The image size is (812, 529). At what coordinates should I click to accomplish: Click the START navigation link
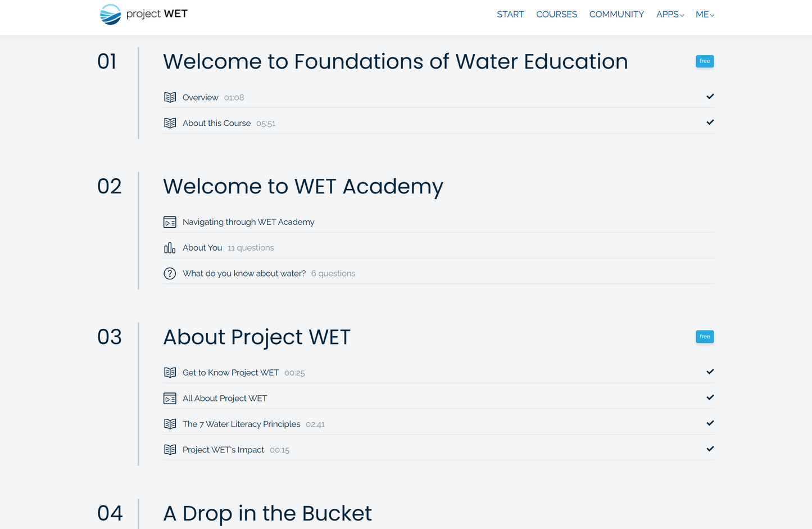tap(510, 14)
